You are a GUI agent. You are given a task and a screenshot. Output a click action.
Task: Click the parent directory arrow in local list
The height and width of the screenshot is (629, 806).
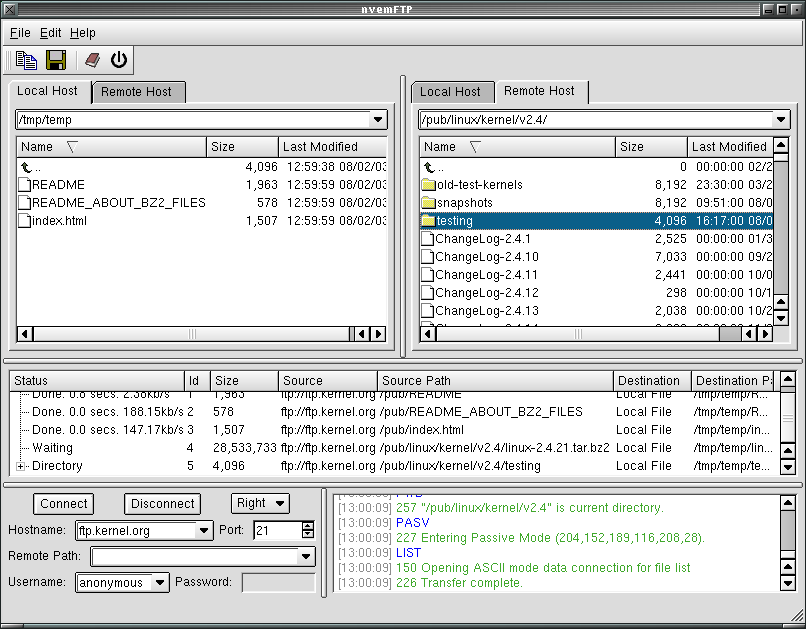26,168
